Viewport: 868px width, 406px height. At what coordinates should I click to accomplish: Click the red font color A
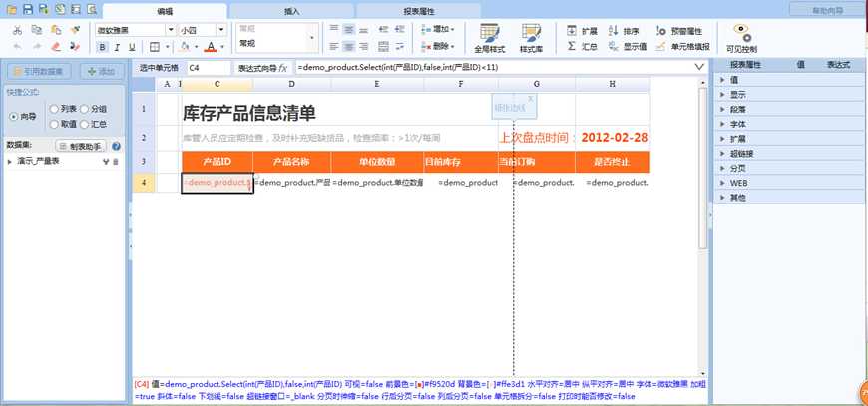[x=211, y=47]
